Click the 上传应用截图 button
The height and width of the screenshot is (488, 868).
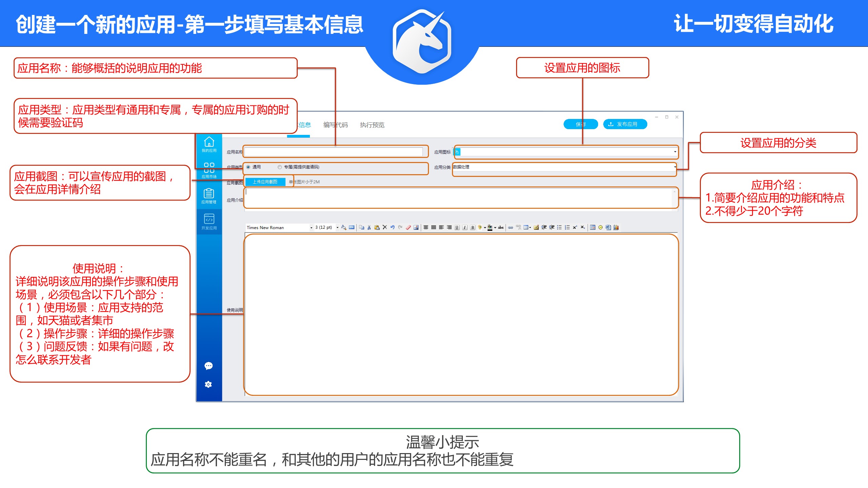(265, 182)
